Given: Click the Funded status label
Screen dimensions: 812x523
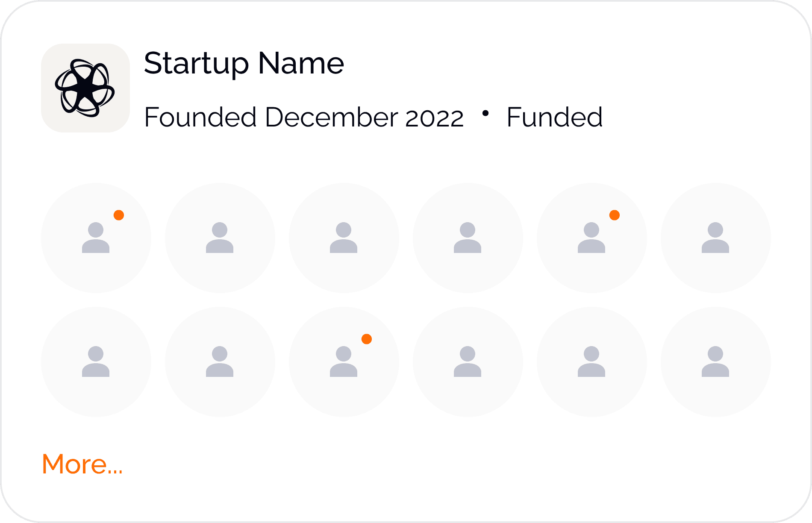Looking at the screenshot, I should click(x=554, y=117).
